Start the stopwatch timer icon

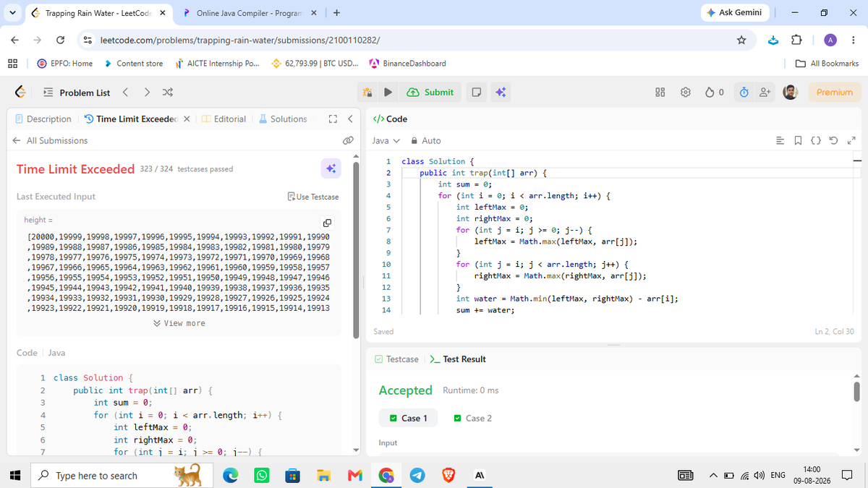coord(745,93)
